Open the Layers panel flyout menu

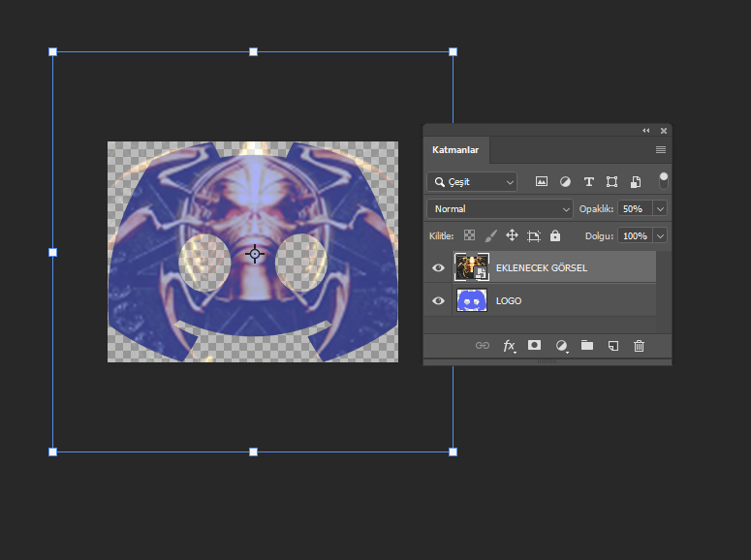click(x=661, y=150)
